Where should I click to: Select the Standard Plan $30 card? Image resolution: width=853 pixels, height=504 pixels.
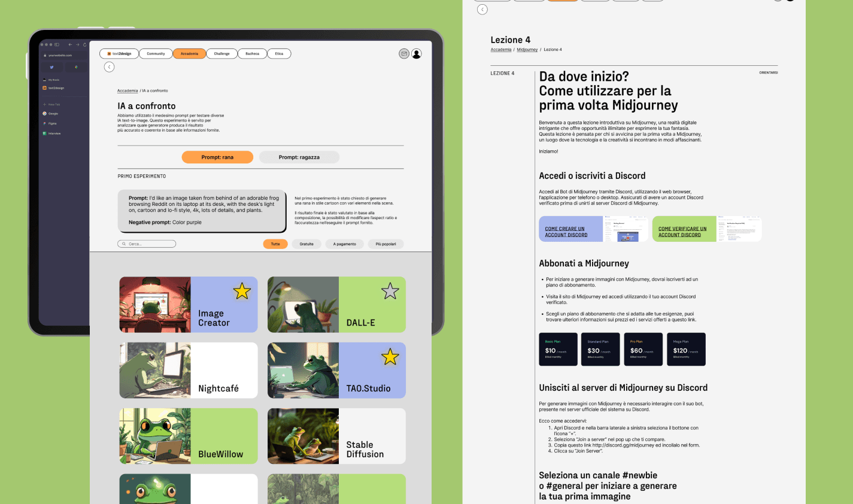pyautogui.click(x=601, y=350)
